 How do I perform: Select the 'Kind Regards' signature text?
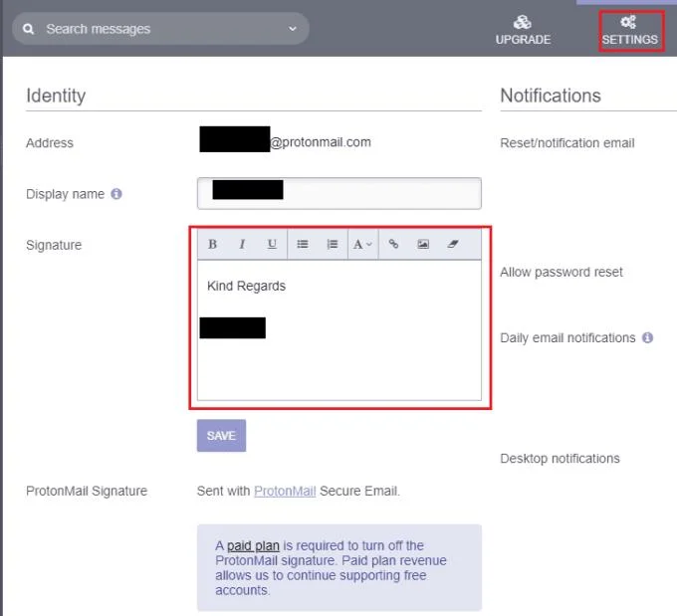pyautogui.click(x=246, y=286)
